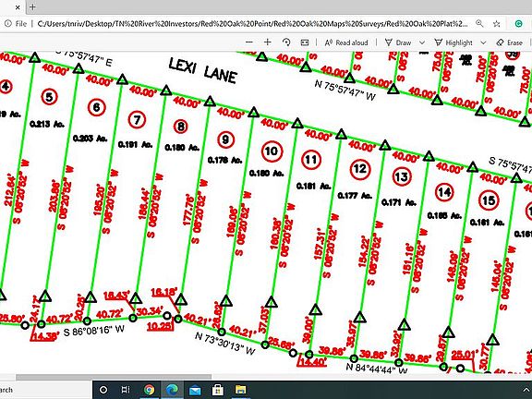Open Google Chrome from the taskbar
This screenshot has height=399, width=532.
(149, 390)
